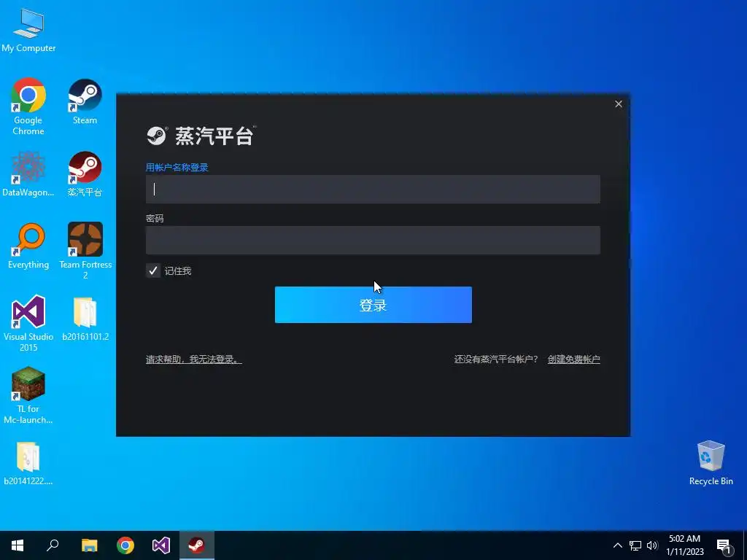
Task: Open the 请求帮助，我无法登录 help link
Action: click(x=194, y=359)
